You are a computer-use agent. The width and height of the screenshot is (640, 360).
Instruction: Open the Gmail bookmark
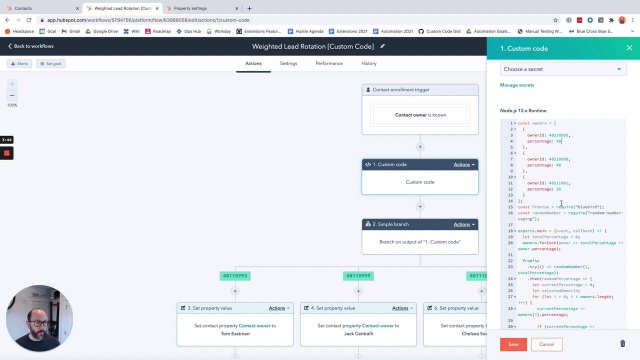click(x=71, y=31)
